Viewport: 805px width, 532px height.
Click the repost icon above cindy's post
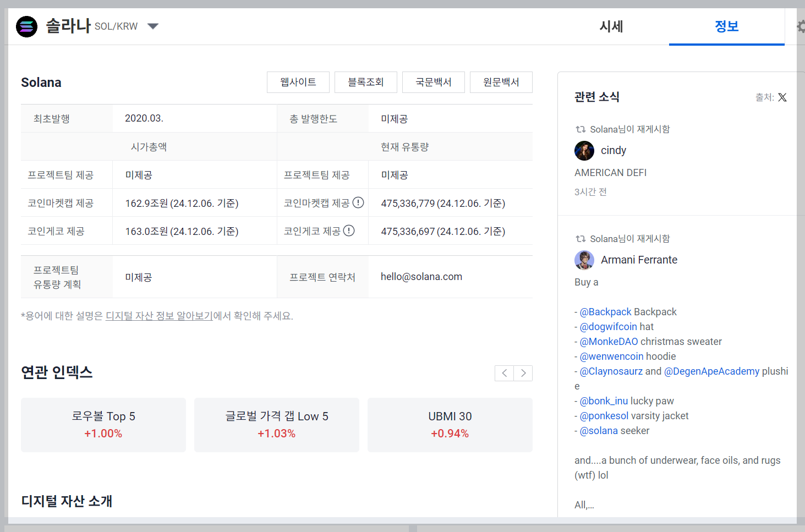pyautogui.click(x=581, y=129)
